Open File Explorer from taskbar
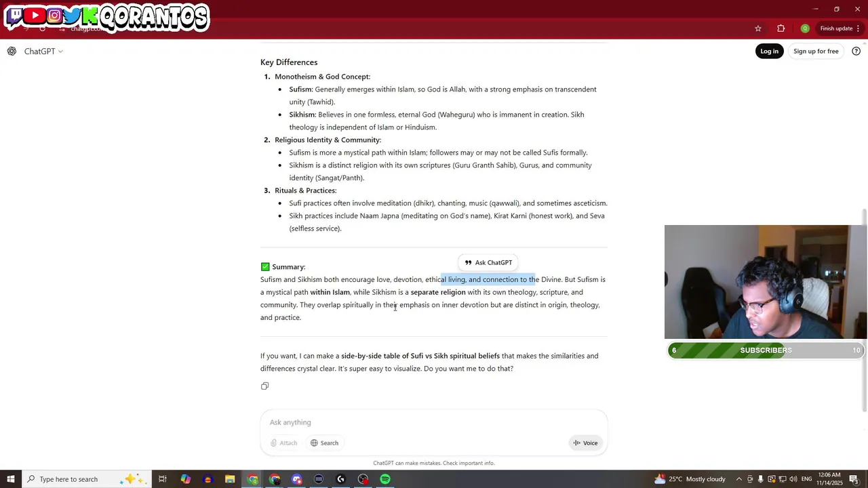 [230, 479]
